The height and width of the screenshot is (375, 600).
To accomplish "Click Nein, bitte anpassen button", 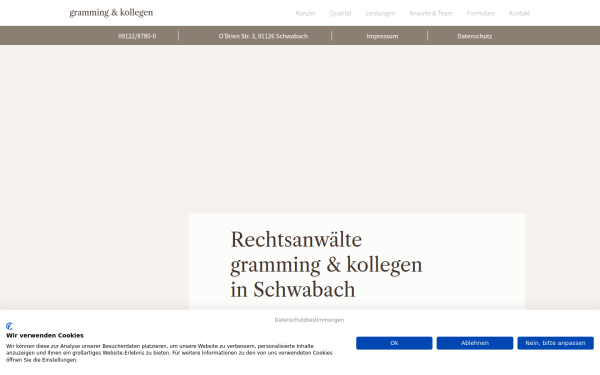I will pos(556,343).
